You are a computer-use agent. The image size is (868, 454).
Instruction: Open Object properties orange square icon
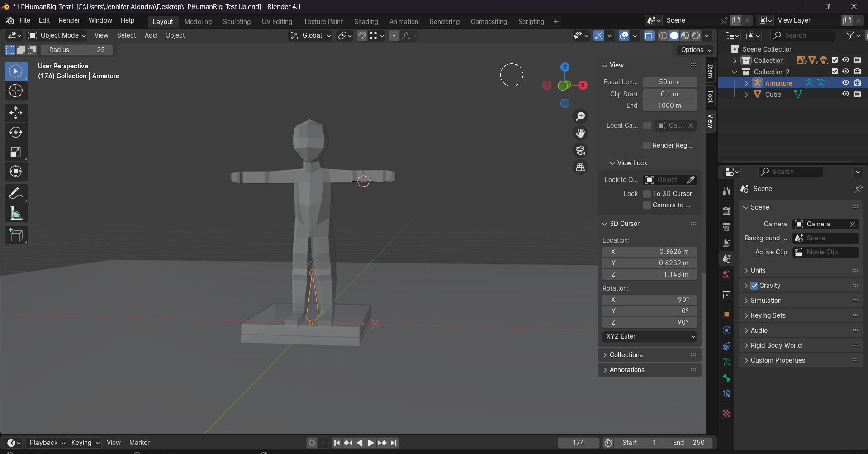pyautogui.click(x=726, y=315)
